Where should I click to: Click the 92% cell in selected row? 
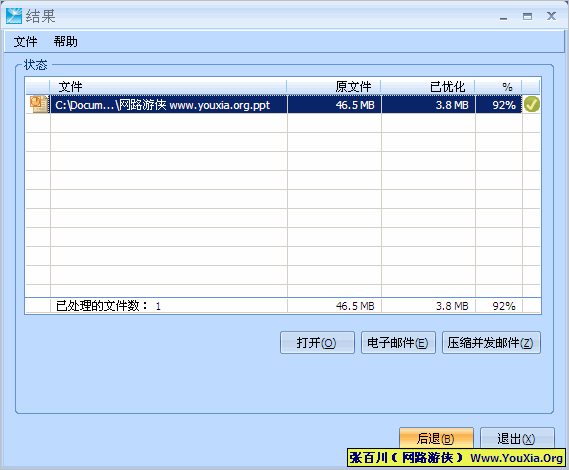coord(499,105)
